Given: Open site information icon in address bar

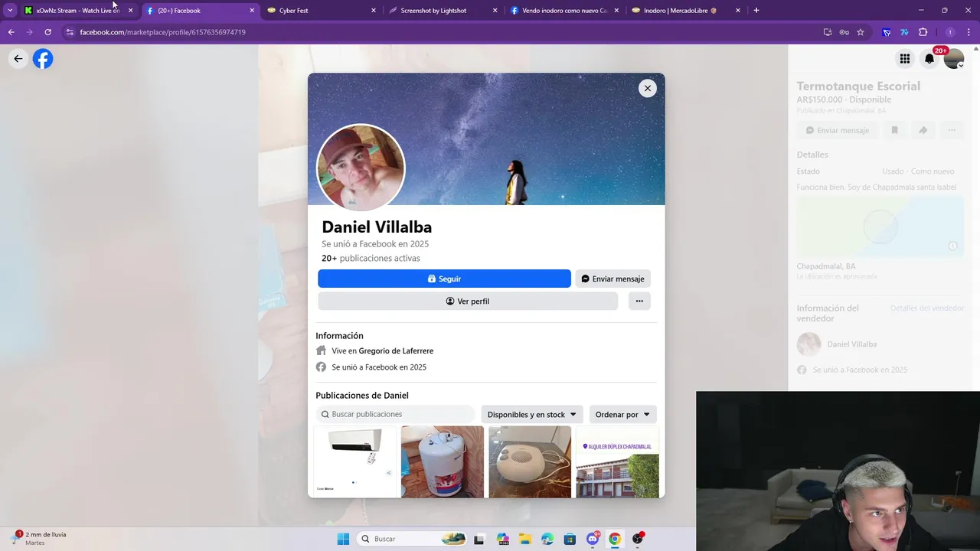Looking at the screenshot, I should [70, 32].
